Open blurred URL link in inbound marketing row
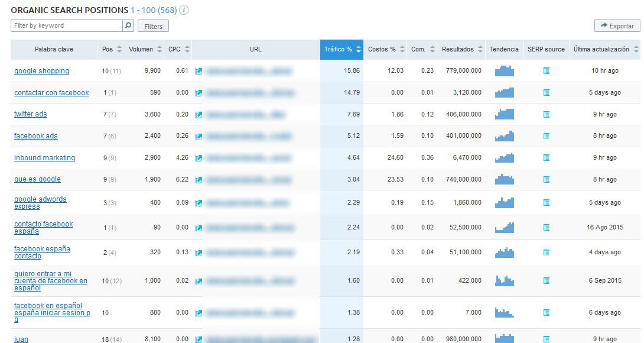Screen dimensions: 644x343 pos(249,158)
